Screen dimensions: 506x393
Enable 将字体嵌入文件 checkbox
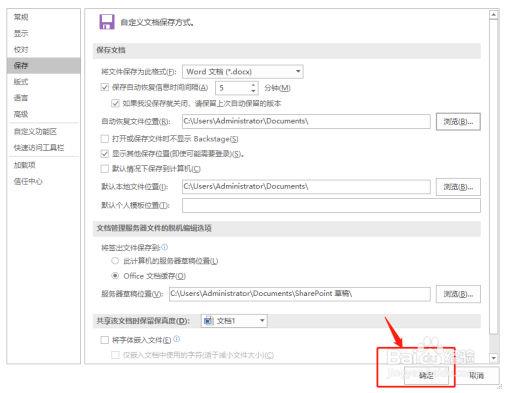[x=105, y=340]
